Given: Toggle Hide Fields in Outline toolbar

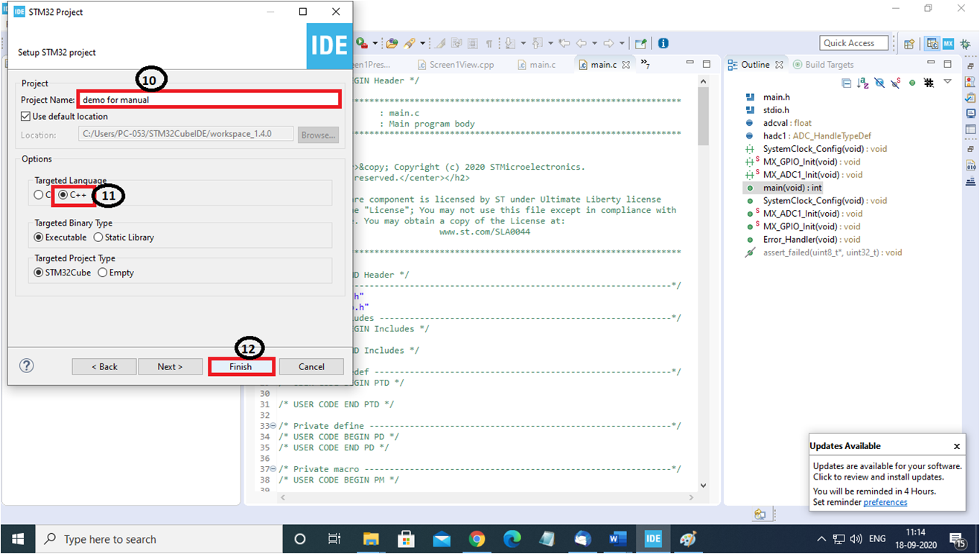Looking at the screenshot, I should [879, 83].
